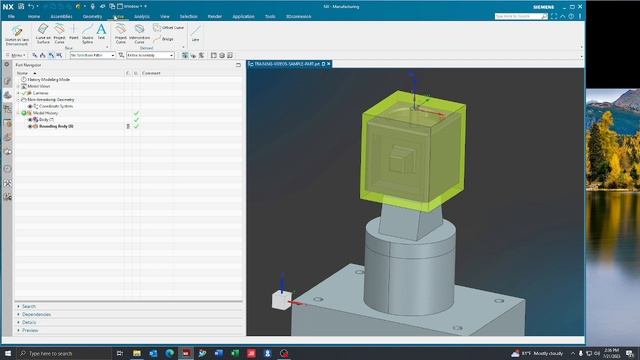Switch to the Application ribbon tab
The height and width of the screenshot is (360, 640).
243,16
